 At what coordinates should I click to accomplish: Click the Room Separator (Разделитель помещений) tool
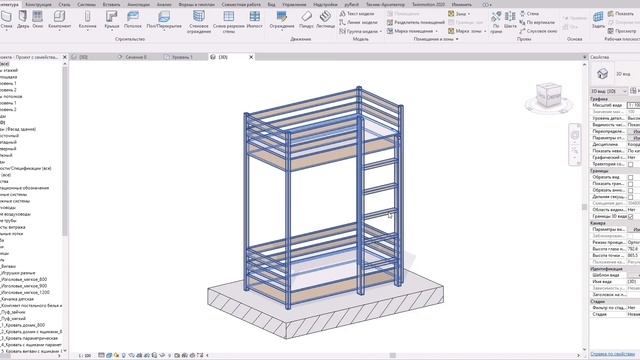[416, 22]
